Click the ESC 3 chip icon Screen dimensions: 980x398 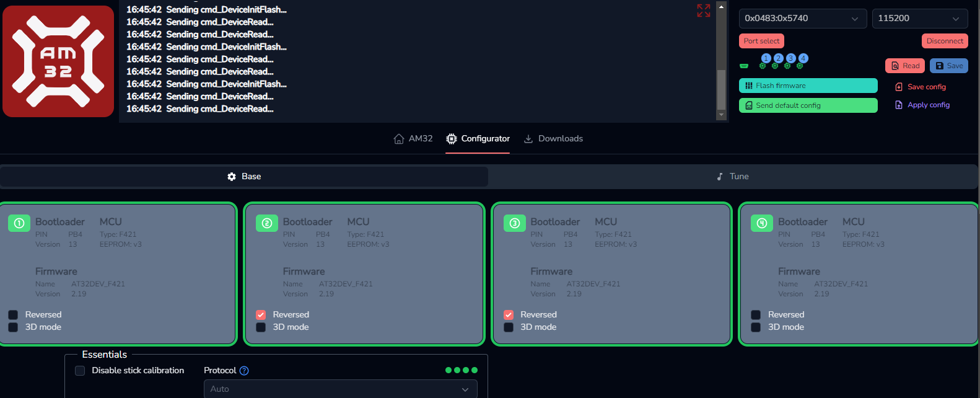788,65
